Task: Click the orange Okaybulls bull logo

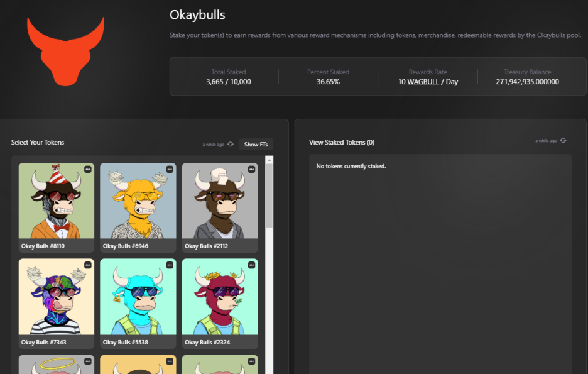Action: [x=65, y=52]
